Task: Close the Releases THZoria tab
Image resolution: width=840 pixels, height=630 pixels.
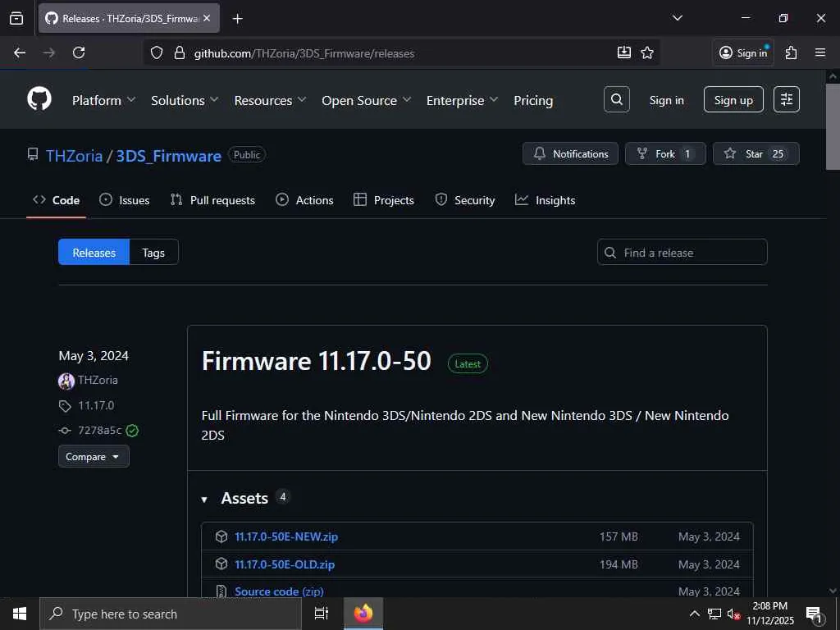Action: point(207,18)
